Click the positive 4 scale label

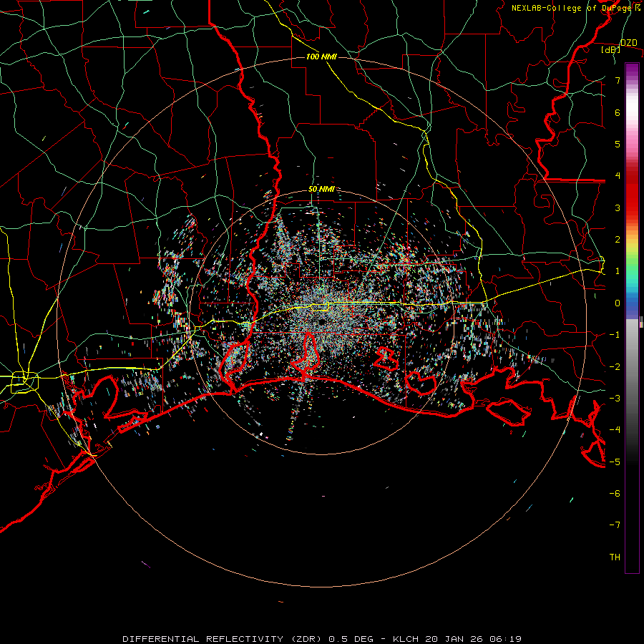pos(618,176)
